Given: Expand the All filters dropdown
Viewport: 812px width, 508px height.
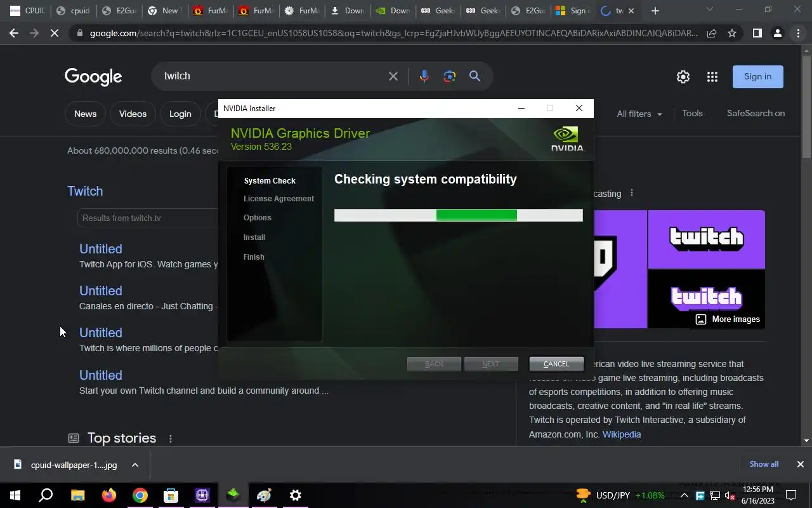Looking at the screenshot, I should click(x=639, y=114).
